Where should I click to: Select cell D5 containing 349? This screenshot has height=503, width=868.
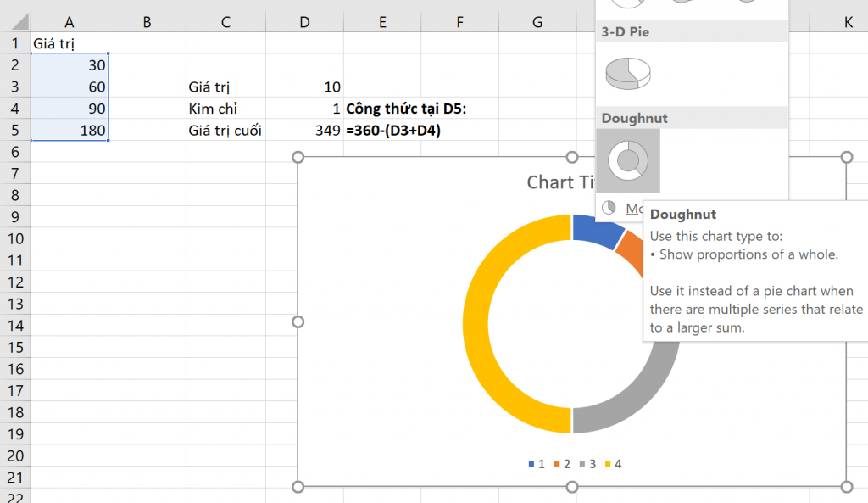(x=305, y=131)
